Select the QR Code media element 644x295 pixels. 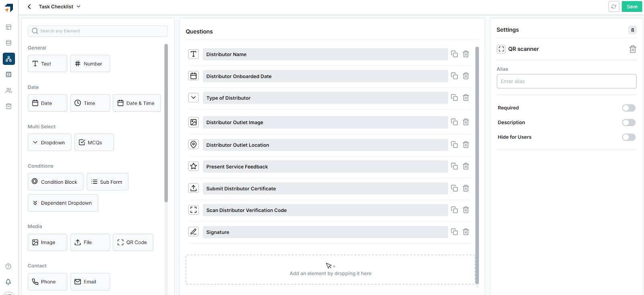[133, 242]
